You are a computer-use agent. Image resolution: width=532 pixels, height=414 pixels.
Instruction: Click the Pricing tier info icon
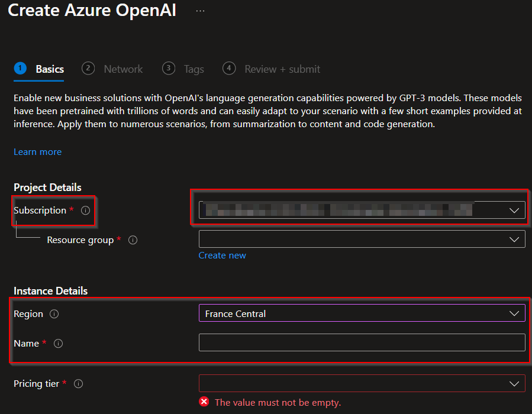[78, 384]
